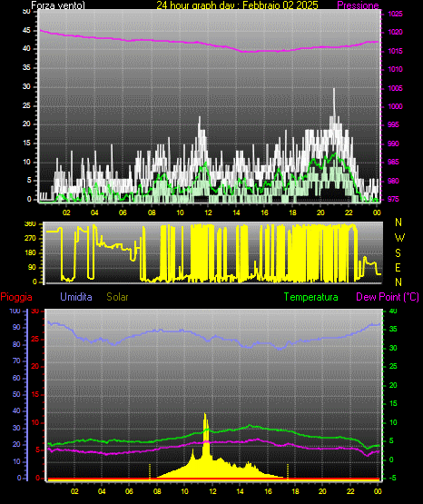This screenshot has width=423, height=504.
Task: Click hour "06" under the wind speed chart
Action: click(x=123, y=212)
